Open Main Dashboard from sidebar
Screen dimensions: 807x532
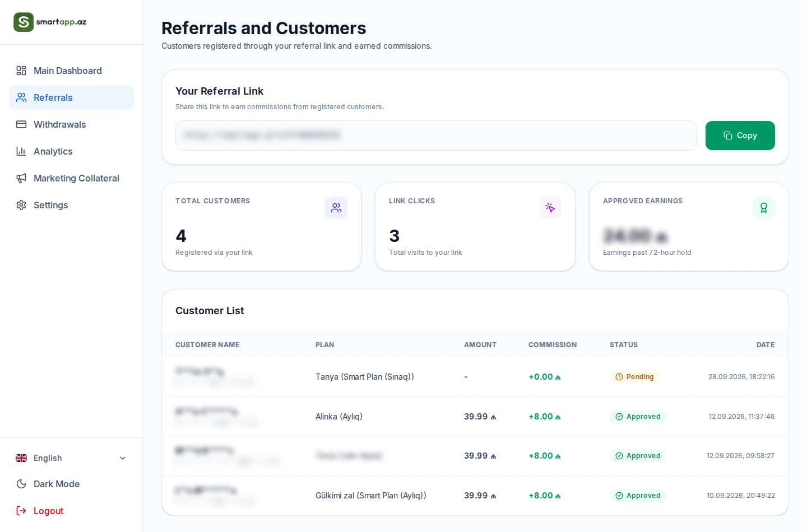click(71, 71)
